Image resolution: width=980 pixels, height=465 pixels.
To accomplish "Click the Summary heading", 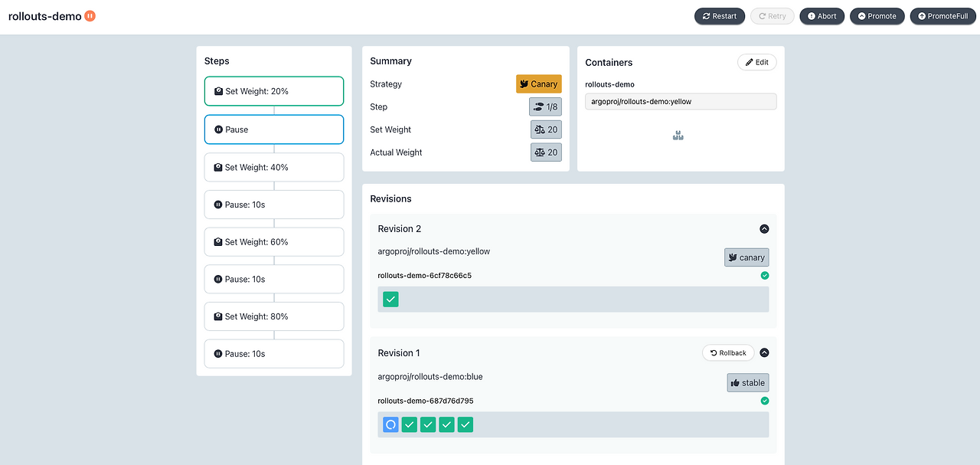I will [390, 61].
